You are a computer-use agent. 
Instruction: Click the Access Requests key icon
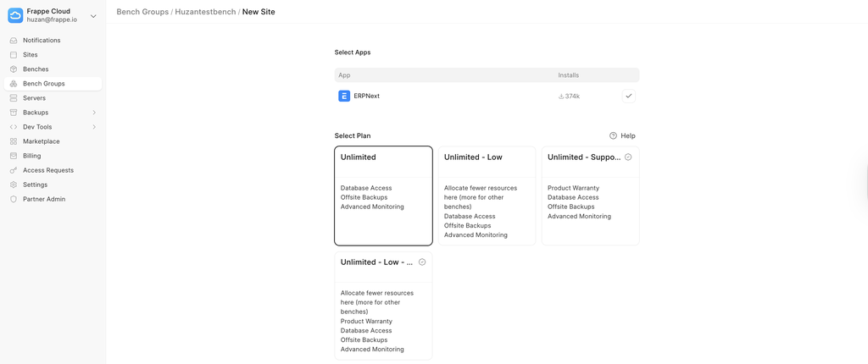click(14, 170)
